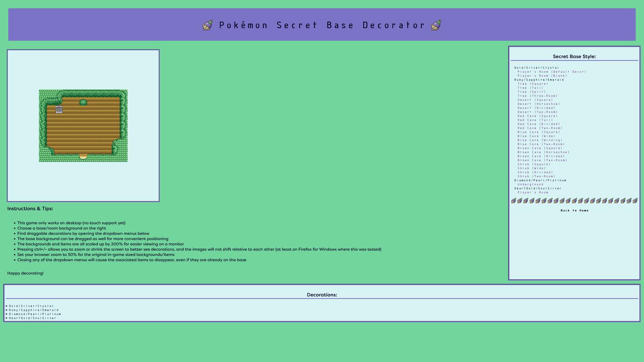Screen dimensions: 644x362
Task: Open Brown Cave (Divided) base style
Action: (541, 156)
